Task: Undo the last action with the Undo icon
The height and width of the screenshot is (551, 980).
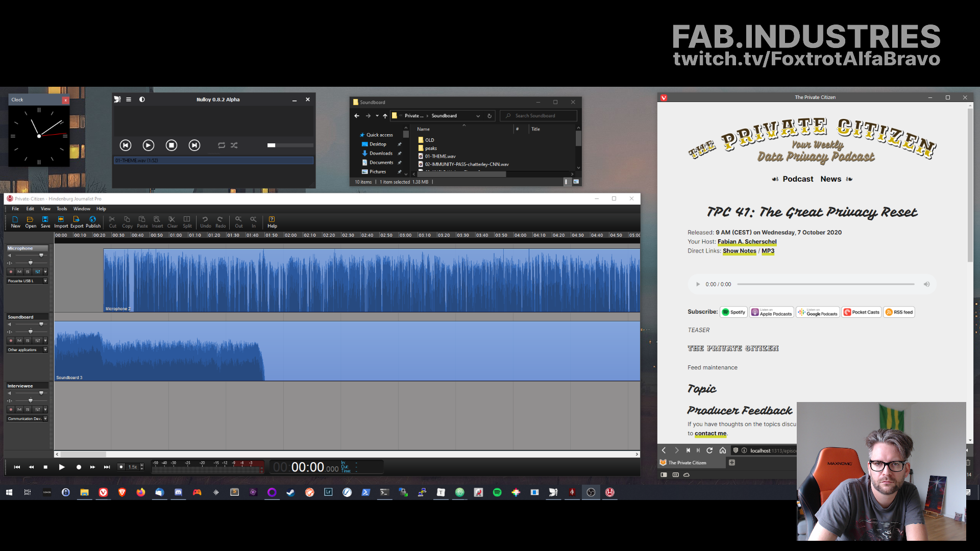Action: click(x=205, y=222)
